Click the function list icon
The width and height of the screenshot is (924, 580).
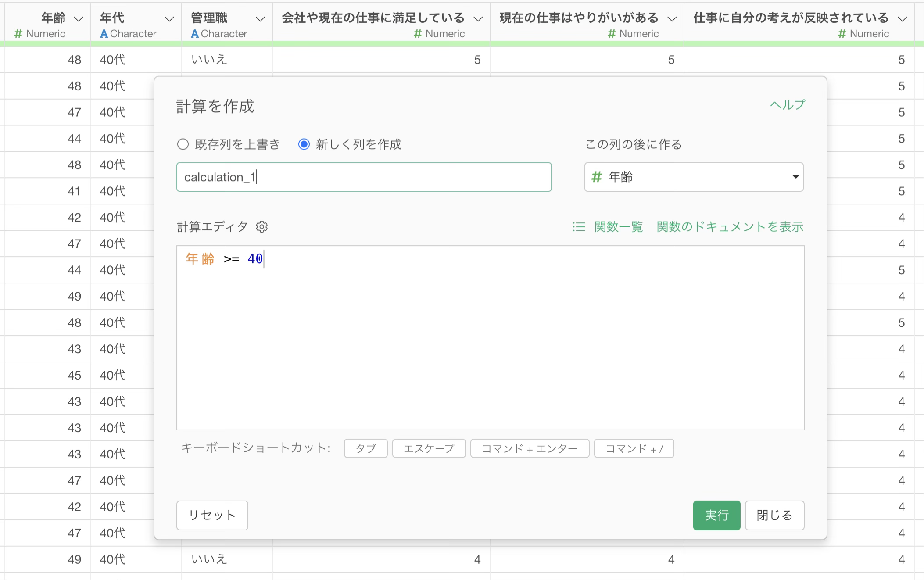[579, 227]
